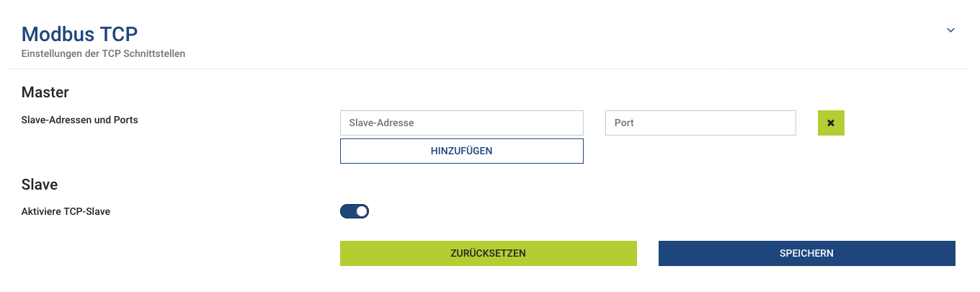This screenshot has width=980, height=292.
Task: Click the Aktiviere TCP-Slave label text
Action: click(x=66, y=212)
